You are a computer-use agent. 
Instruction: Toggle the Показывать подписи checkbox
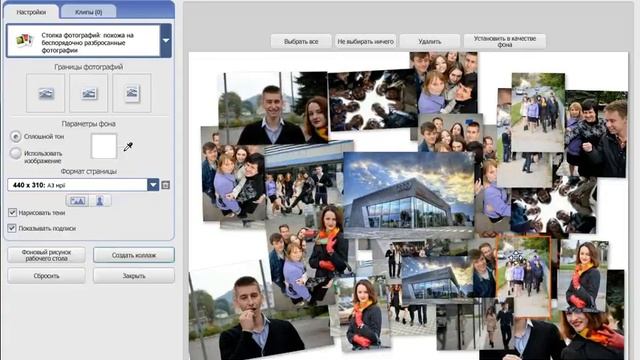click(12, 228)
